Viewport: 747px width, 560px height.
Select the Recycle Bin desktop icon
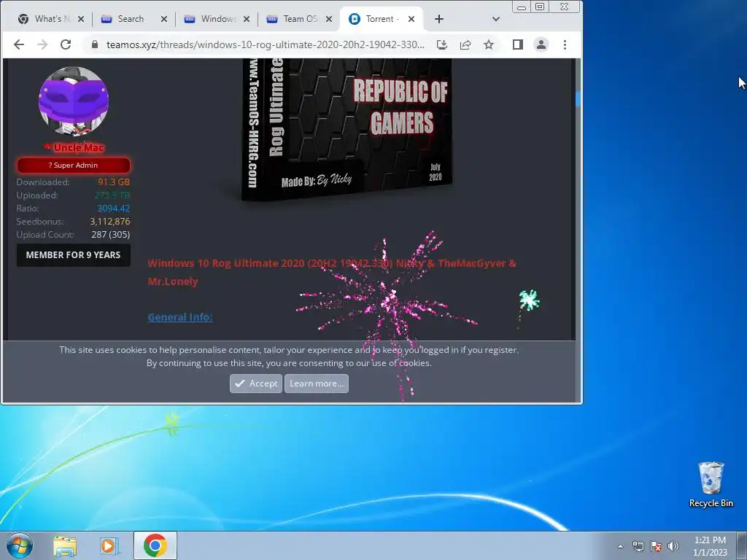tap(711, 485)
